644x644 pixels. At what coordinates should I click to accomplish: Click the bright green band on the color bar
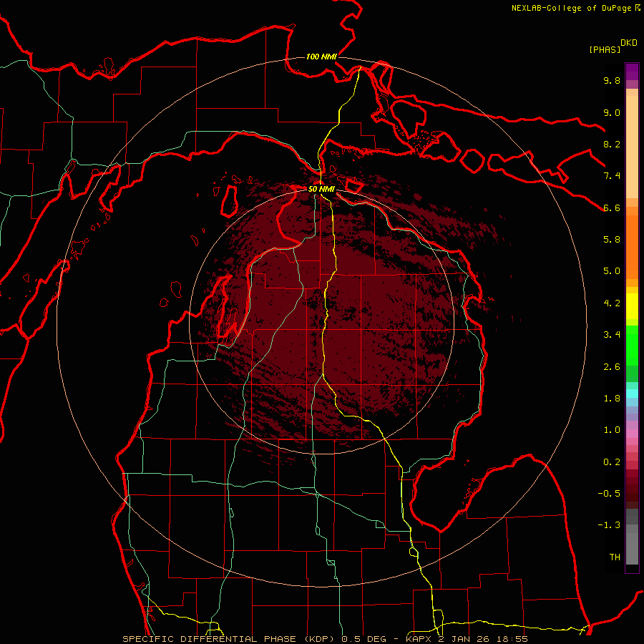coord(632,345)
